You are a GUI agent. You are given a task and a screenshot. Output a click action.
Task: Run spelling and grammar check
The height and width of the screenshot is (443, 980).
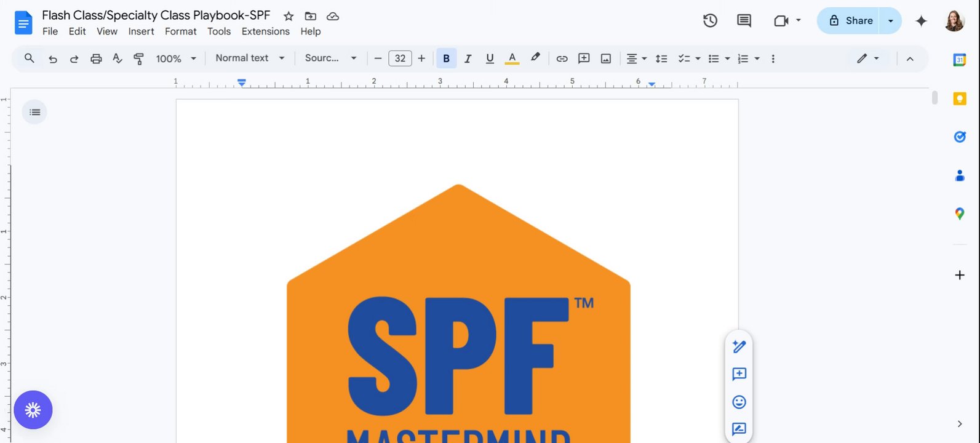(118, 58)
